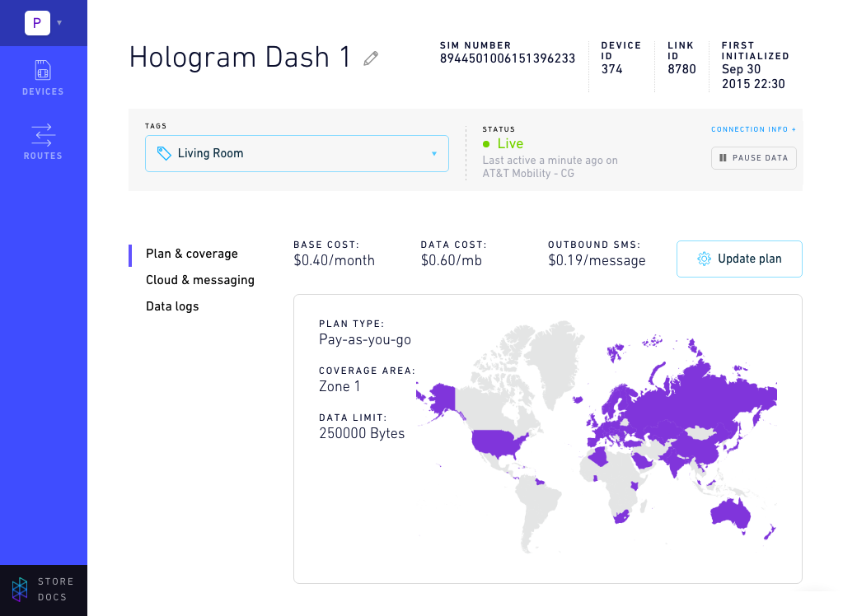Image resolution: width=843 pixels, height=616 pixels.
Task: Click Last active a minute ago text
Action: [550, 166]
